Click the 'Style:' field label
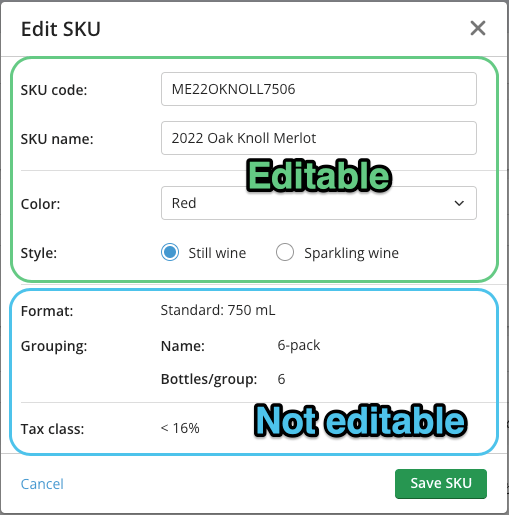The height and width of the screenshot is (515, 509). [x=39, y=253]
